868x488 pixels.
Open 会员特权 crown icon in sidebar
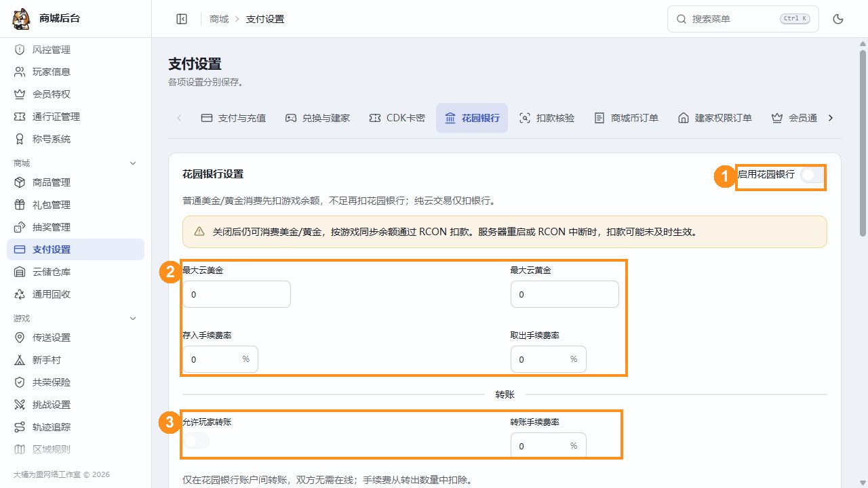(x=20, y=94)
